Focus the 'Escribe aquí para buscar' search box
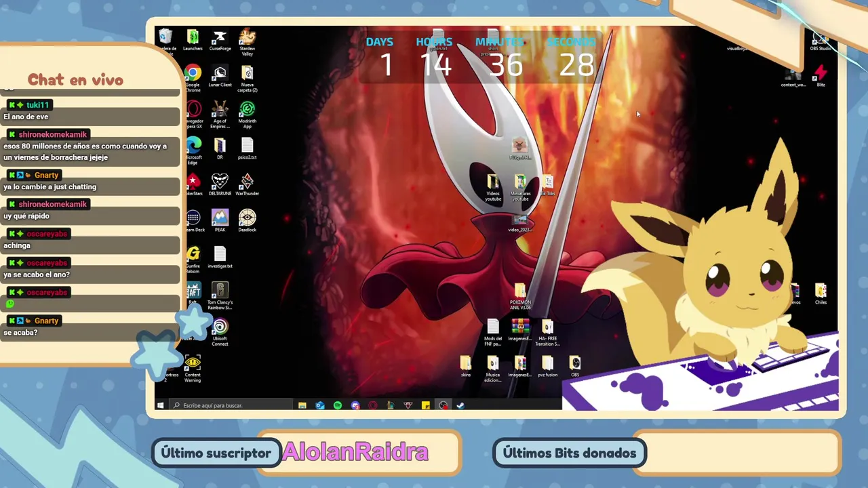 (x=231, y=405)
